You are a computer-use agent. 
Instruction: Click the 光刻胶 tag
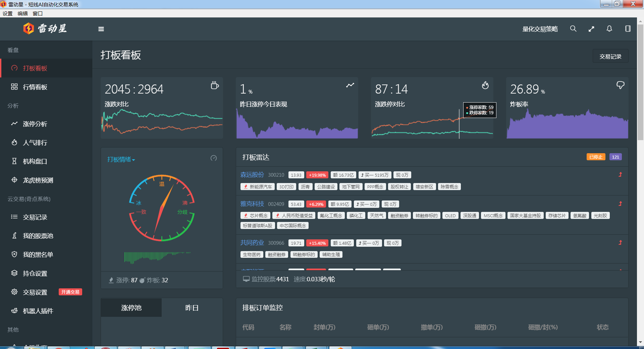[600, 216]
